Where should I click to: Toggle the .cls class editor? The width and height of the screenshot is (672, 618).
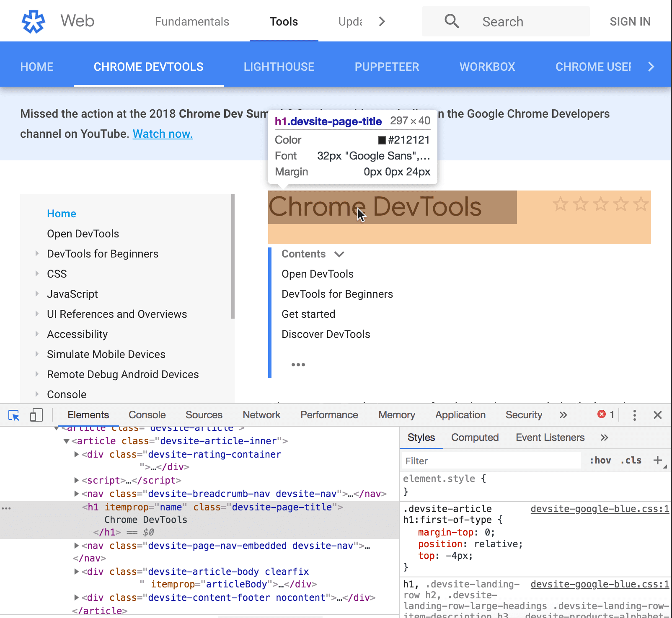[x=631, y=460]
